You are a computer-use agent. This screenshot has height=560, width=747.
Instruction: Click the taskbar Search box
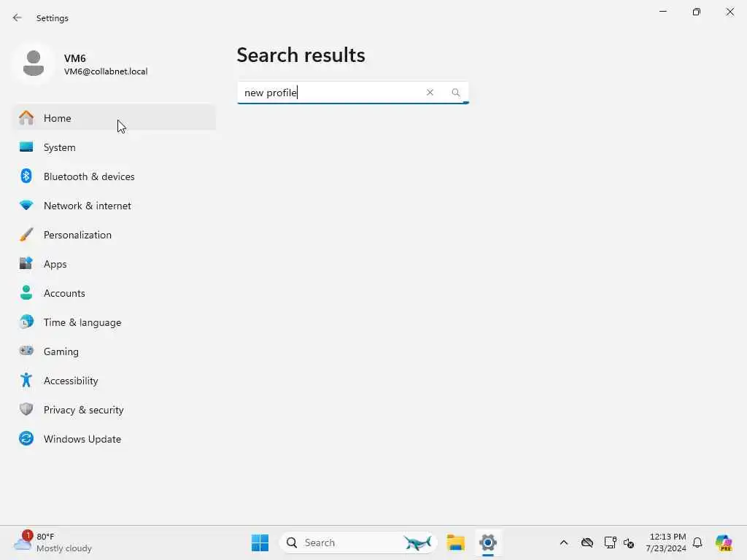click(358, 542)
